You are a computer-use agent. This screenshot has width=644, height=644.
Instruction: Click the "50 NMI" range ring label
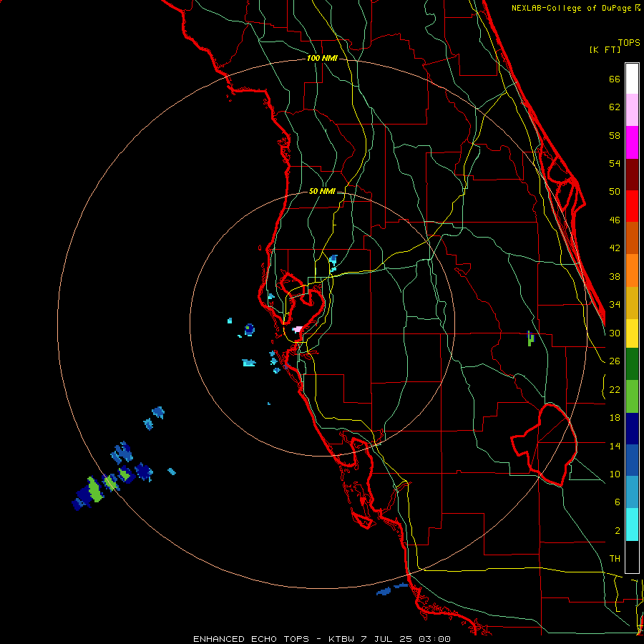(x=322, y=191)
